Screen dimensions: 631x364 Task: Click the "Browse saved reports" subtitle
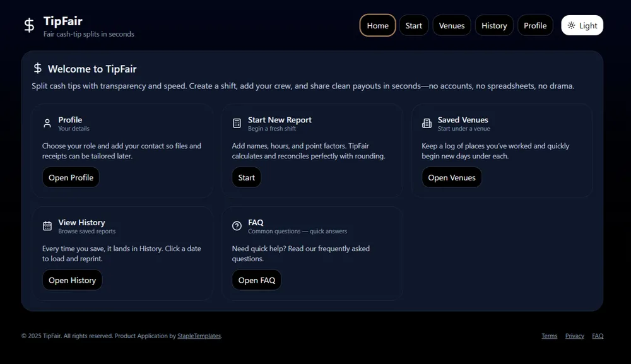[87, 232]
